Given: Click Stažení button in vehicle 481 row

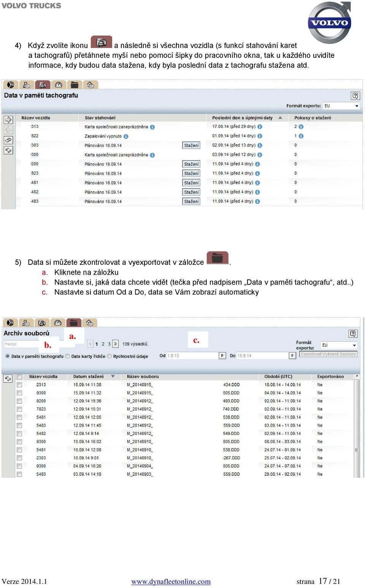Looking at the screenshot, I should point(191,183).
